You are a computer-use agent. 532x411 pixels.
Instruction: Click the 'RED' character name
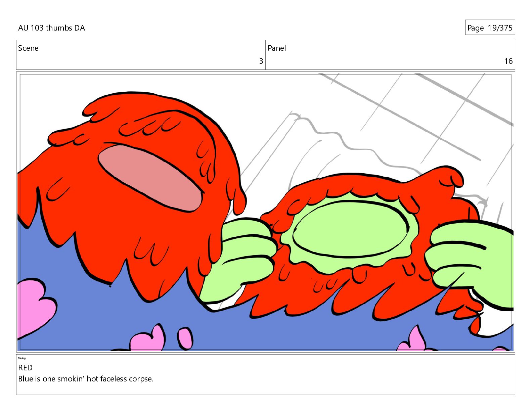(x=25, y=368)
